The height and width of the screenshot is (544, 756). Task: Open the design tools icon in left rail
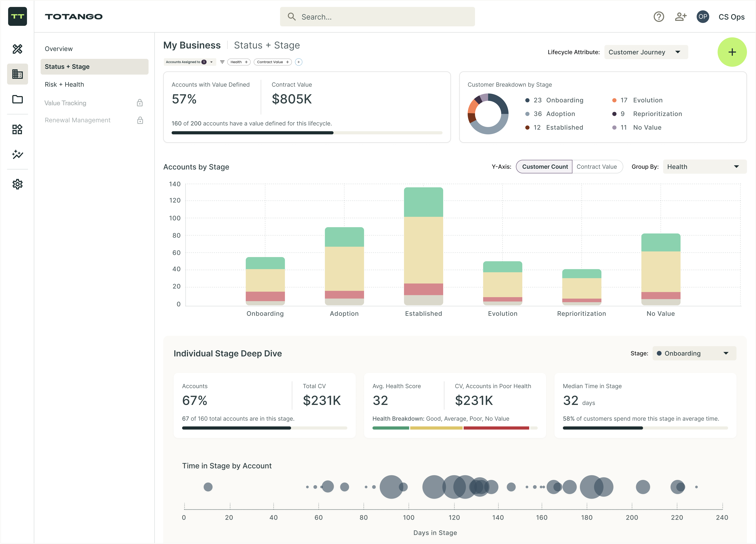(17, 49)
